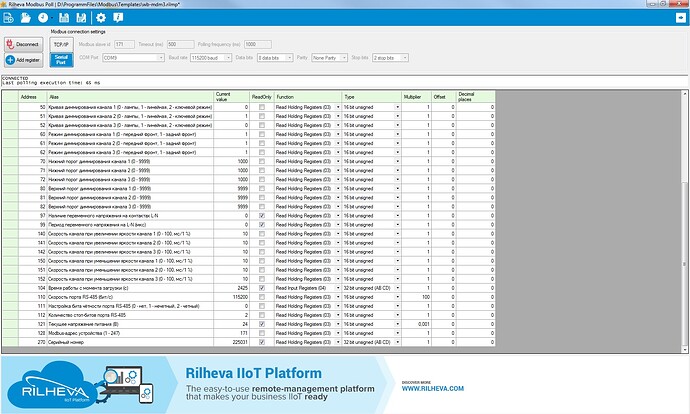This screenshot has width=690, height=414.
Task: Click the Alias column header
Action: pyautogui.click(x=130, y=97)
